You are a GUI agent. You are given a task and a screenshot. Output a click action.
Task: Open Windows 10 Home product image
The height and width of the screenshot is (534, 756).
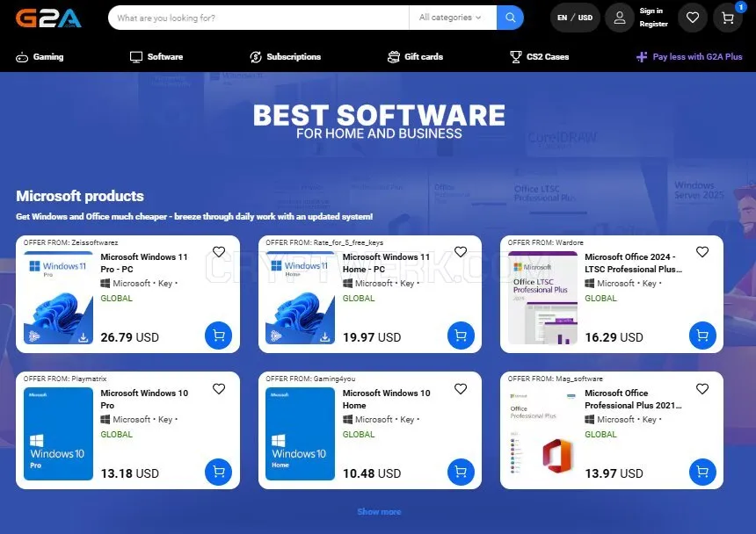pos(300,434)
